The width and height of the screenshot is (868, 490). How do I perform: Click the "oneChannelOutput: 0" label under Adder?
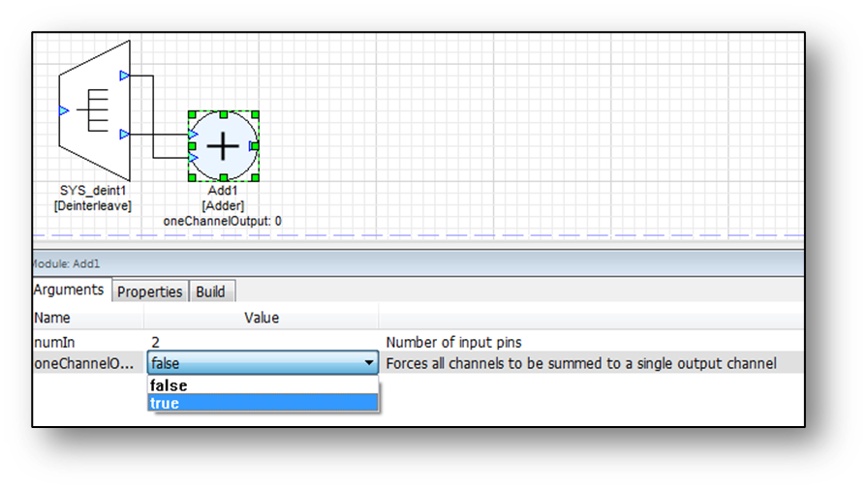223,221
